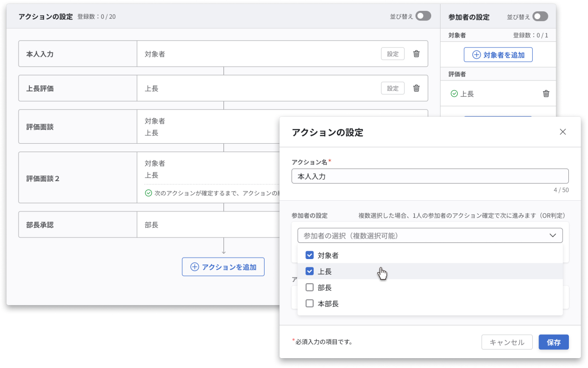
Task: Click the キャンセル button
Action: point(507,342)
